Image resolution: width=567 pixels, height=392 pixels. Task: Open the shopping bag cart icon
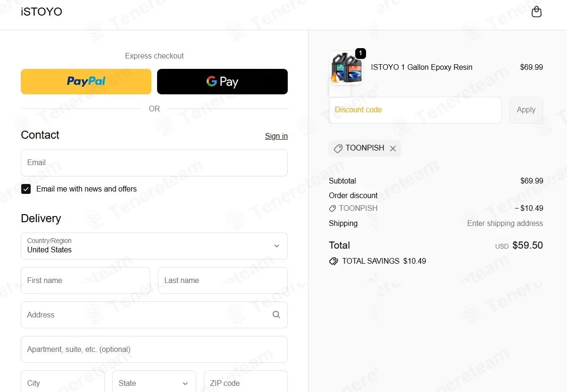click(536, 12)
